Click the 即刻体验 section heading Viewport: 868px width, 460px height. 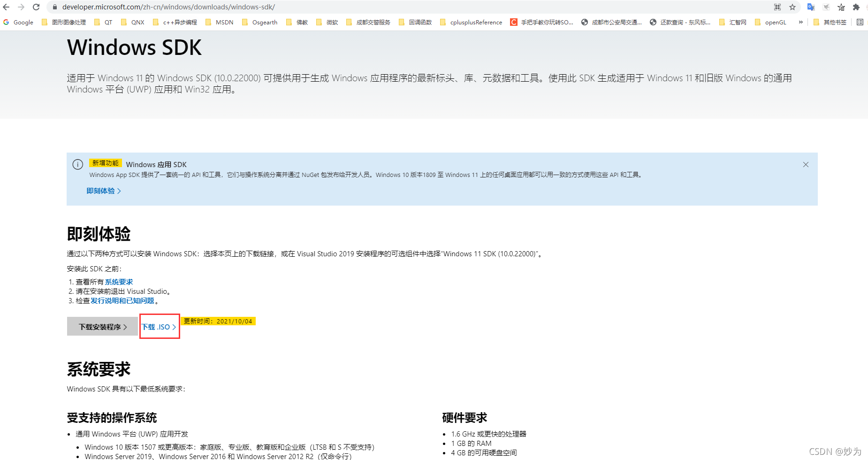(99, 234)
